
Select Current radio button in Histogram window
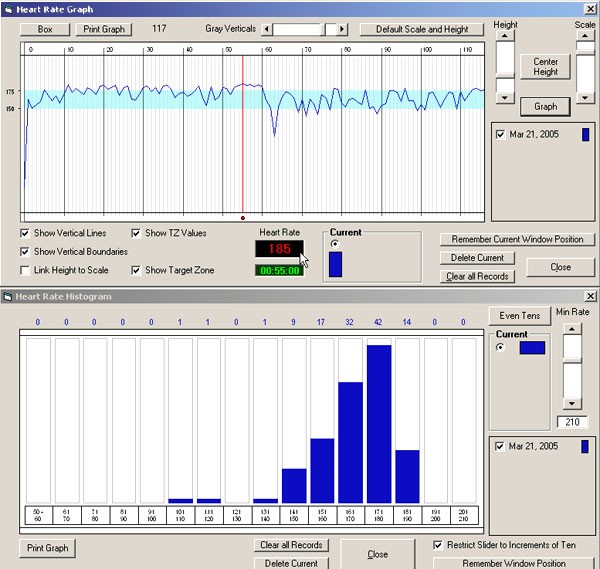500,347
